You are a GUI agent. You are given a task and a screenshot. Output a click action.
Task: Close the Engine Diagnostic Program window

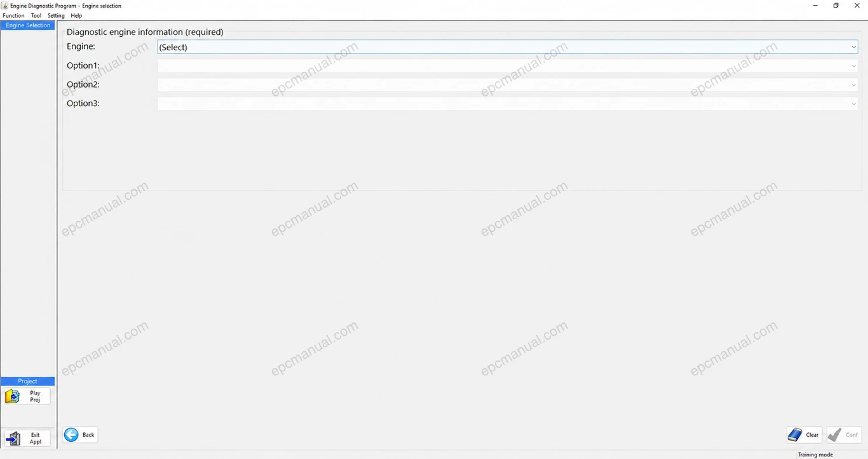pos(857,6)
